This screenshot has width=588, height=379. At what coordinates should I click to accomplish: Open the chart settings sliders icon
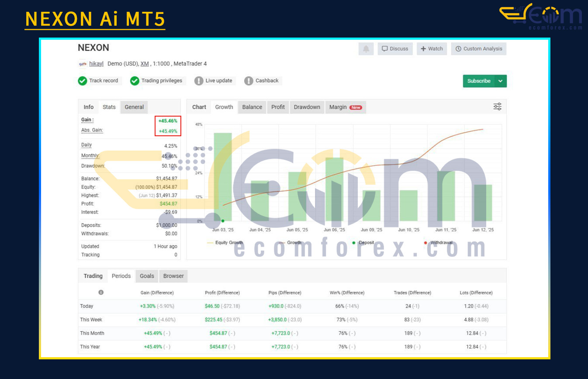(x=497, y=107)
